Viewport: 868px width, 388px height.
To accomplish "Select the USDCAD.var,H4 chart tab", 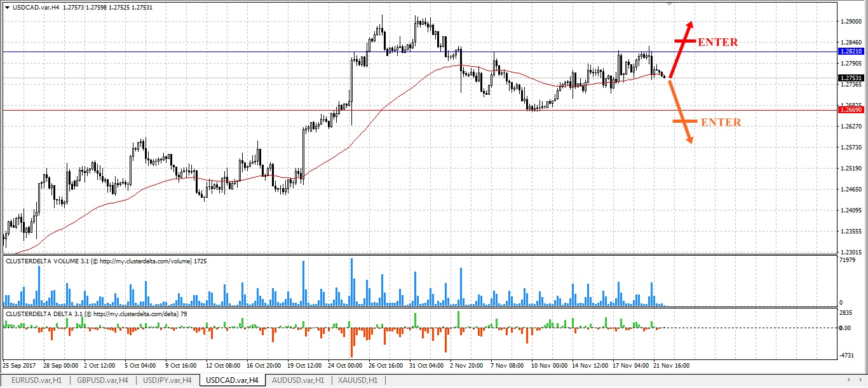I will click(232, 380).
